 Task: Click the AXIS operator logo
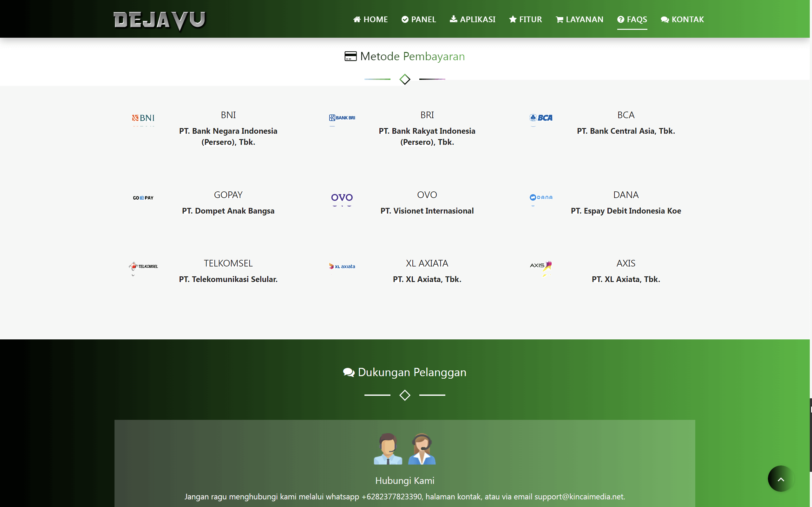(541, 266)
